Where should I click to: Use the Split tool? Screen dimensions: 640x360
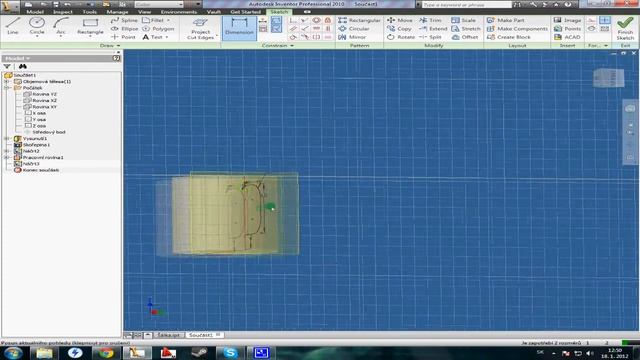point(431,37)
